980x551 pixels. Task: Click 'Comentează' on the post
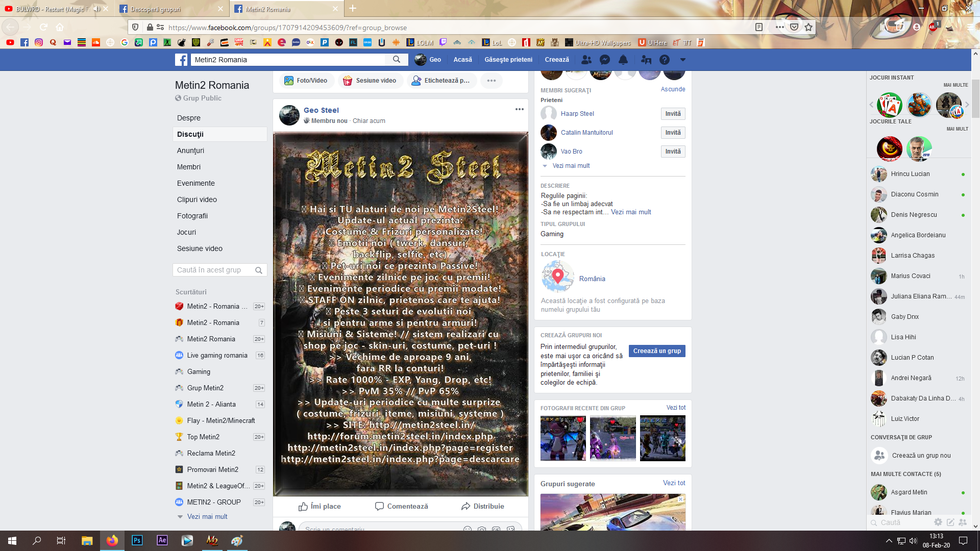(402, 506)
